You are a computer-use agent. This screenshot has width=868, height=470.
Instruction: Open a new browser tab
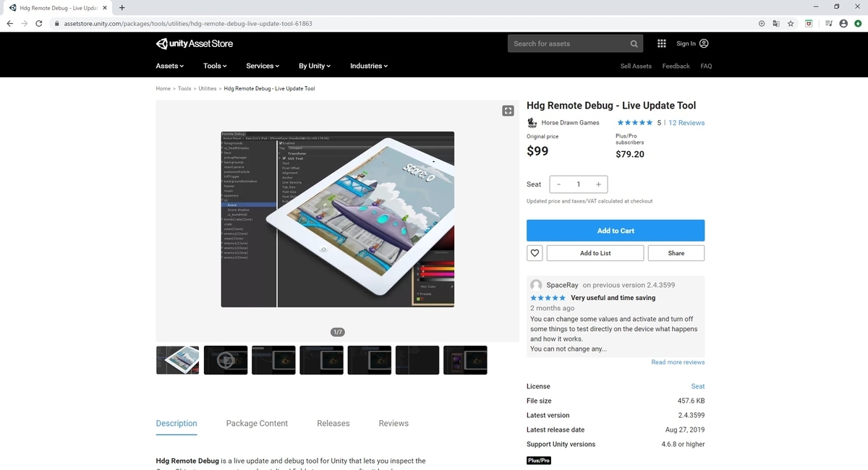[x=122, y=7]
